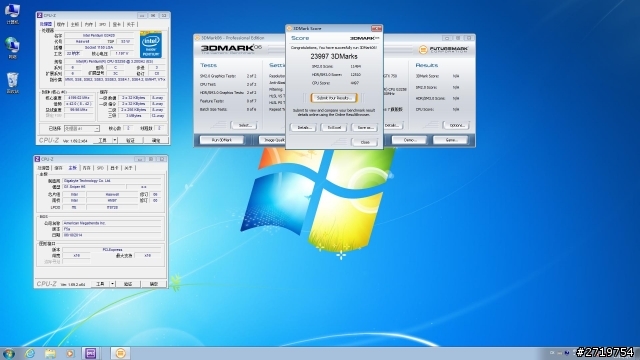This screenshot has height=360, width=640.
Task: Click Run 3DMark button in main window
Action: pos(222,140)
